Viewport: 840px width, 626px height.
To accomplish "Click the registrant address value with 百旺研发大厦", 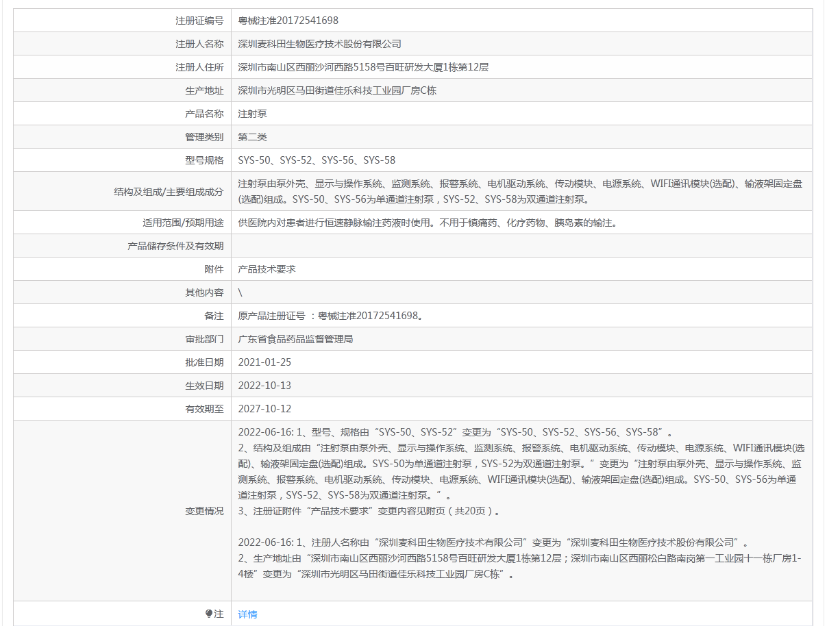I will click(x=362, y=67).
